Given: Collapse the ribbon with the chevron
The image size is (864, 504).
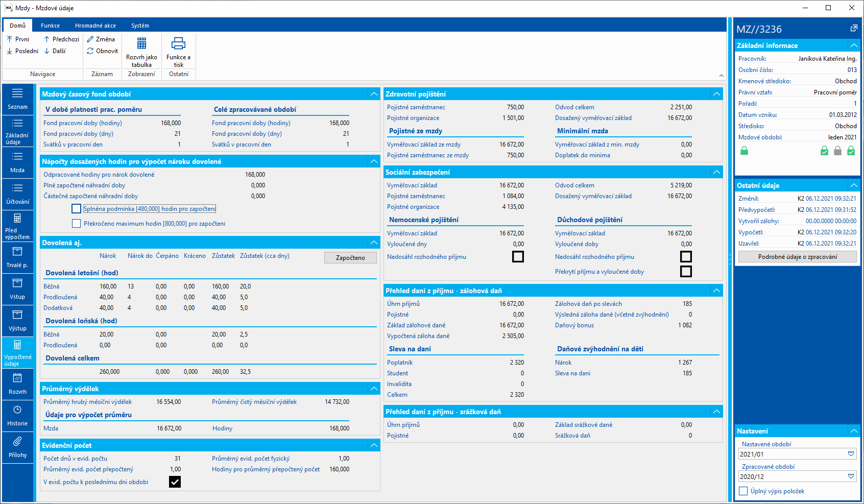Looking at the screenshot, I should (722, 76).
